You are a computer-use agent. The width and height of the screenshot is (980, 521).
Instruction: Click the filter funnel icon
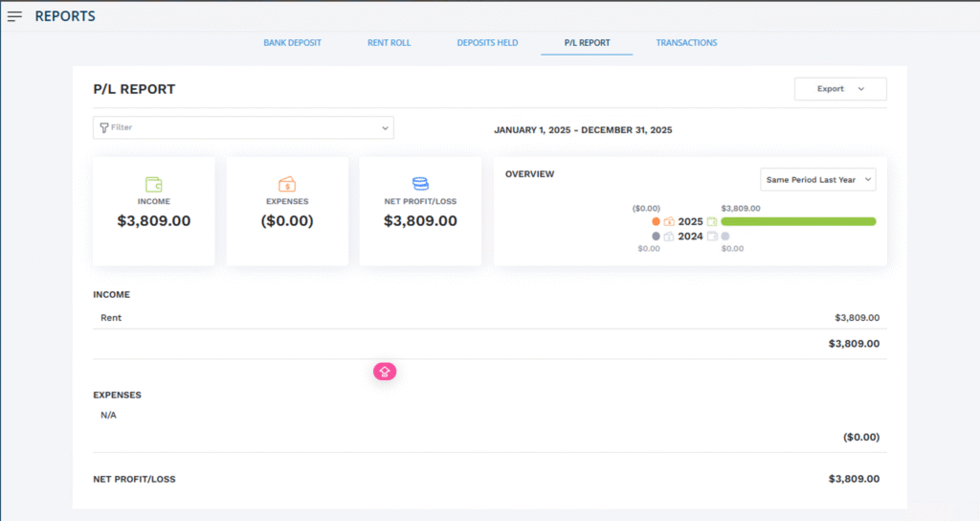click(103, 127)
